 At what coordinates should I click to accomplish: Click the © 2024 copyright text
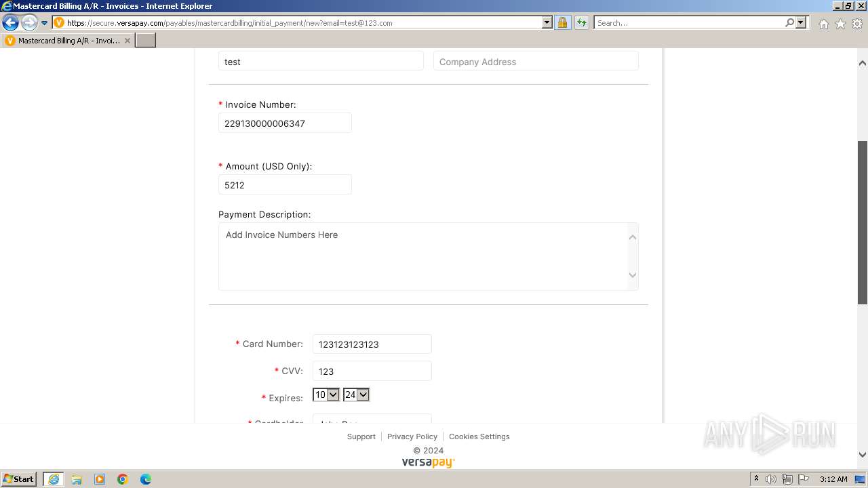[429, 450]
